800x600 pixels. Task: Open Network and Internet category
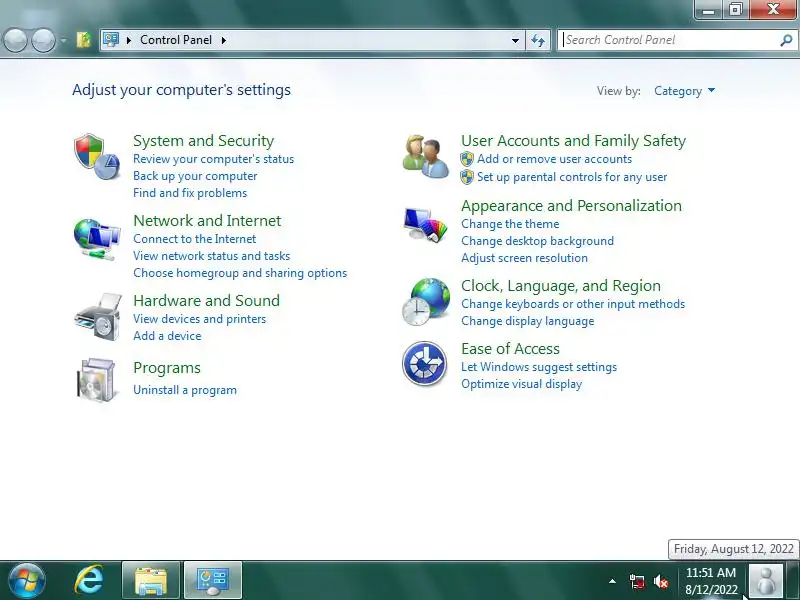pos(207,220)
